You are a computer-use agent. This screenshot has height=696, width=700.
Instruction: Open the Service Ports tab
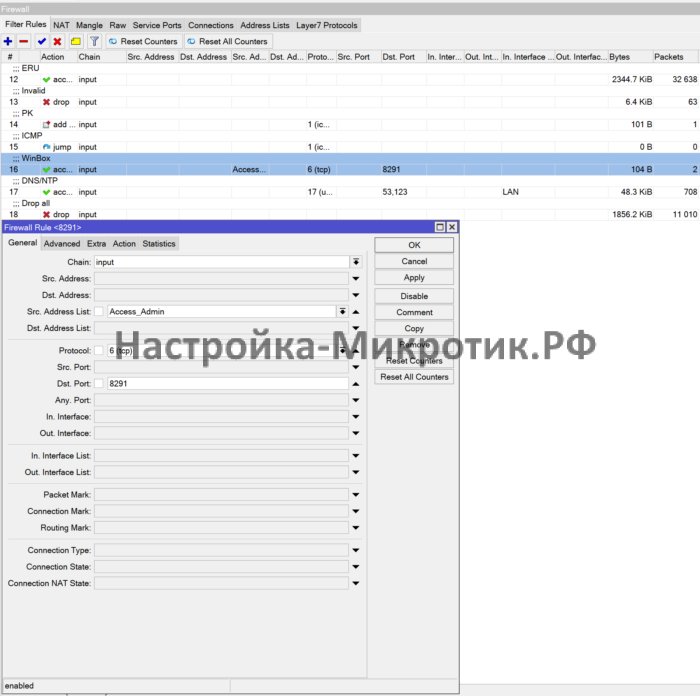[157, 25]
